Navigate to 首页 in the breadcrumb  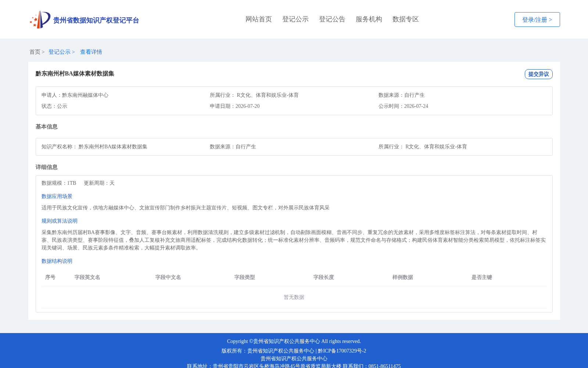[35, 52]
